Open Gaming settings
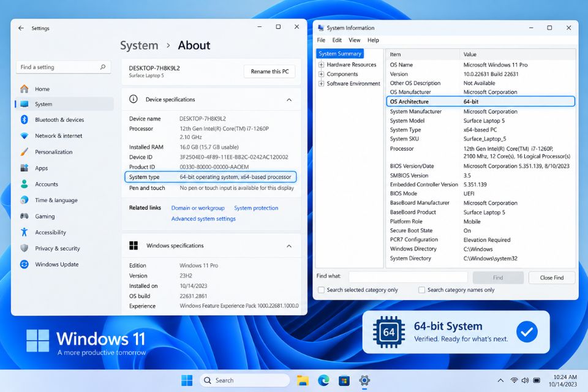 (45, 216)
